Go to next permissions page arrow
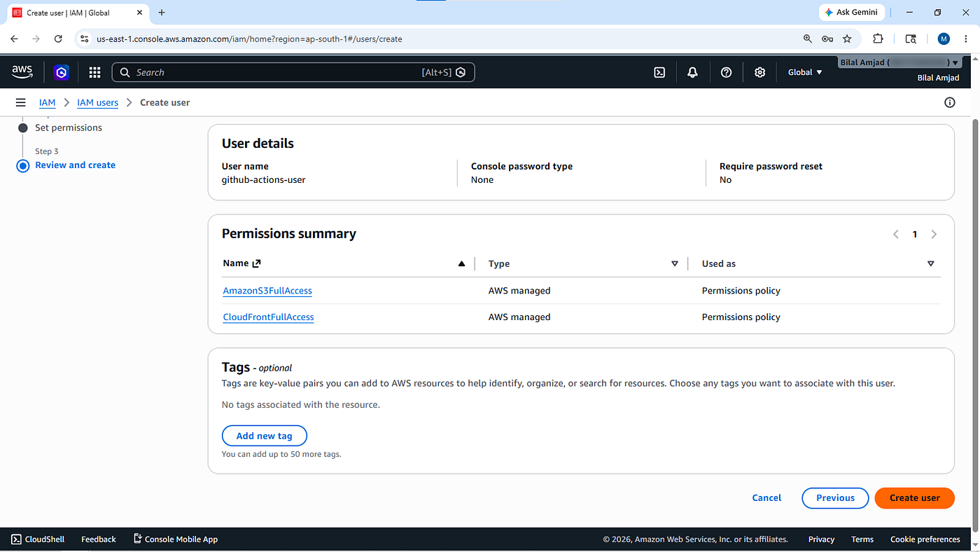The image size is (980, 552). pyautogui.click(x=934, y=235)
